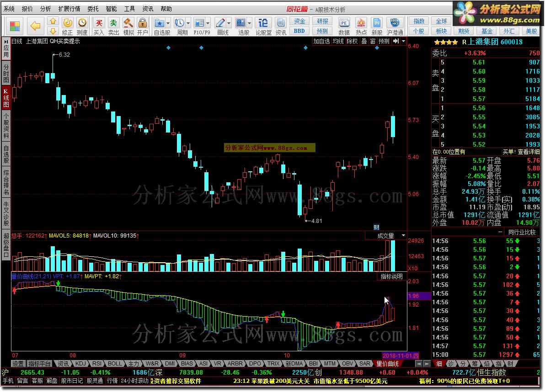Collapse the 同行业比较 panel with minus
Image resolution: width=545 pixels, height=392 pixels.
500,232
